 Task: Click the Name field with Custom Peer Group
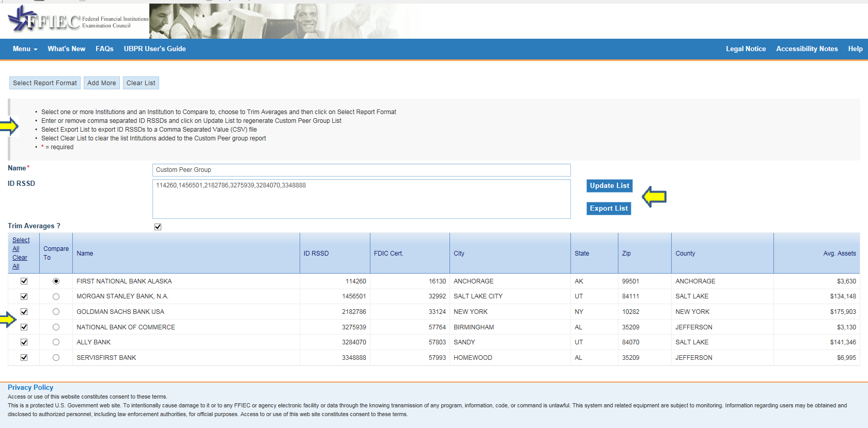[362, 170]
